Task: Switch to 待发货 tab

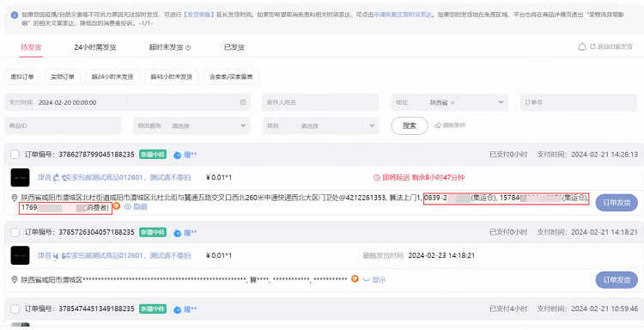Action: tap(31, 47)
